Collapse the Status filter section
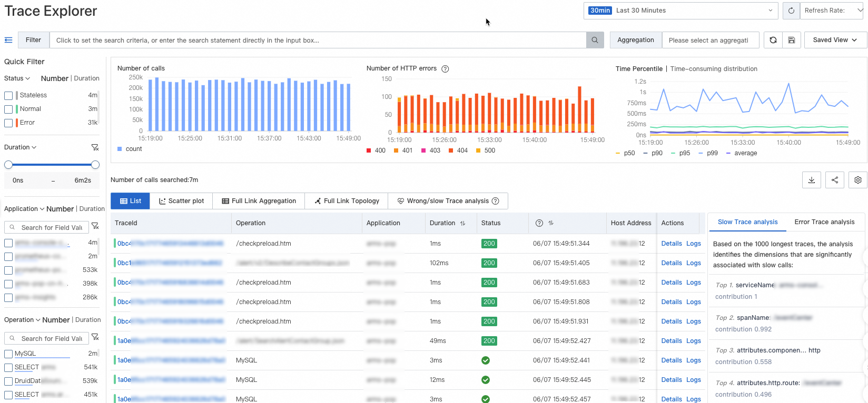The image size is (868, 403). [17, 78]
